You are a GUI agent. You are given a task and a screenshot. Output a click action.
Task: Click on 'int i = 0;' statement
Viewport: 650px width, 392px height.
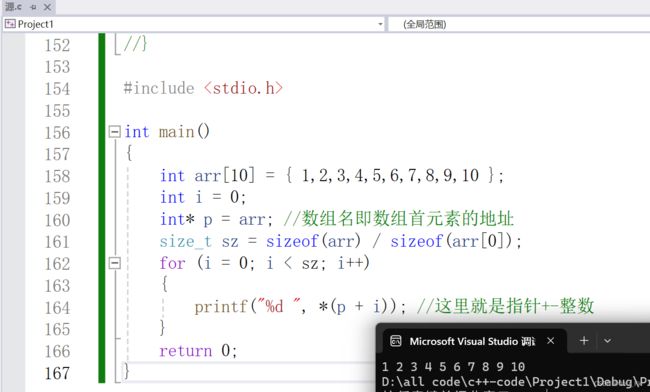pos(203,197)
